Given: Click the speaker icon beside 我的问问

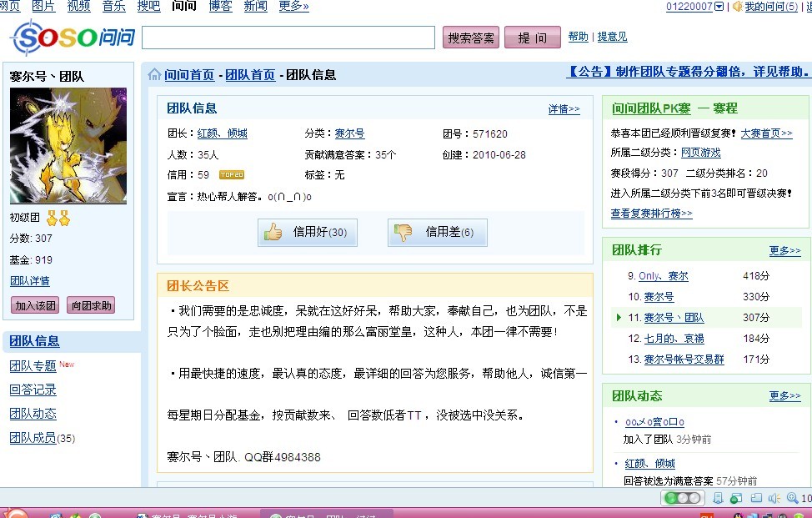Looking at the screenshot, I should pyautogui.click(x=738, y=7).
